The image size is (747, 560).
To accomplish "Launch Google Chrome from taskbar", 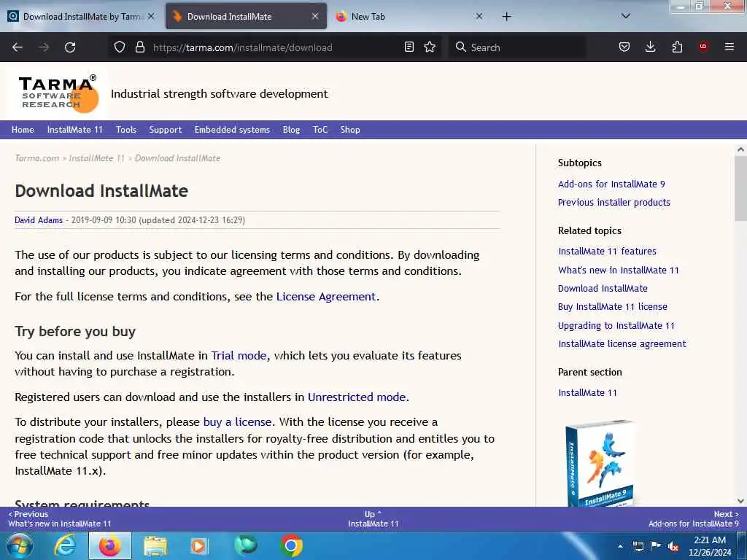I will [x=291, y=545].
